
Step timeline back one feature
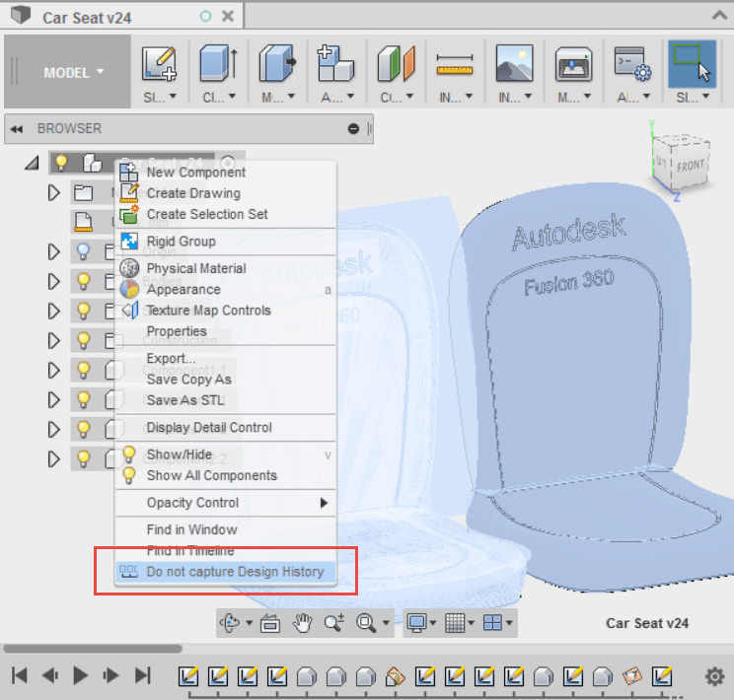[x=49, y=675]
